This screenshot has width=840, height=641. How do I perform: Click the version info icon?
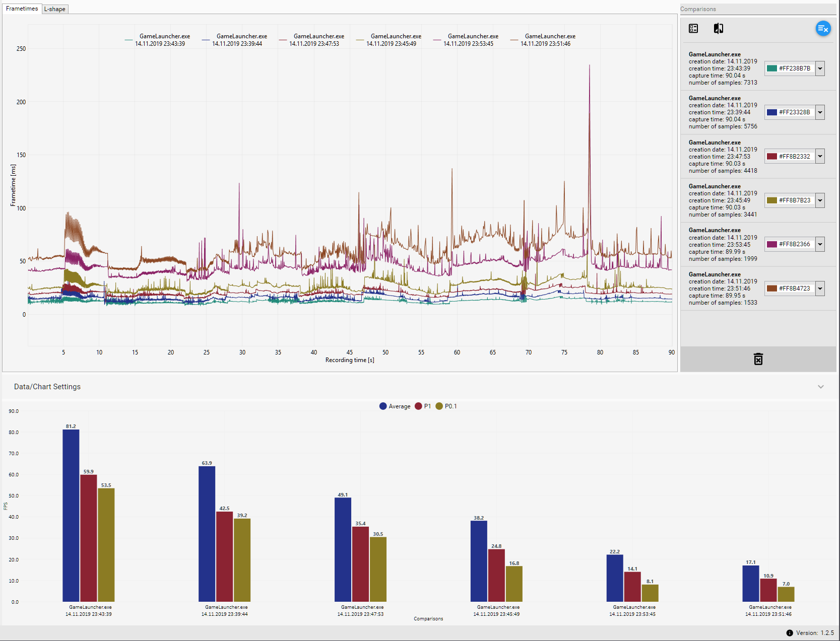click(790, 633)
